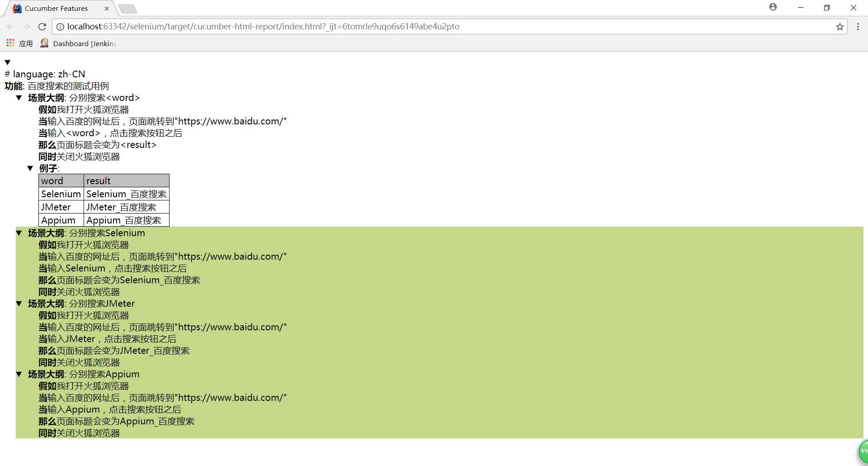
Task: Click step '那么页面标题会变为Appium_百度搜索'
Action: 116,421
